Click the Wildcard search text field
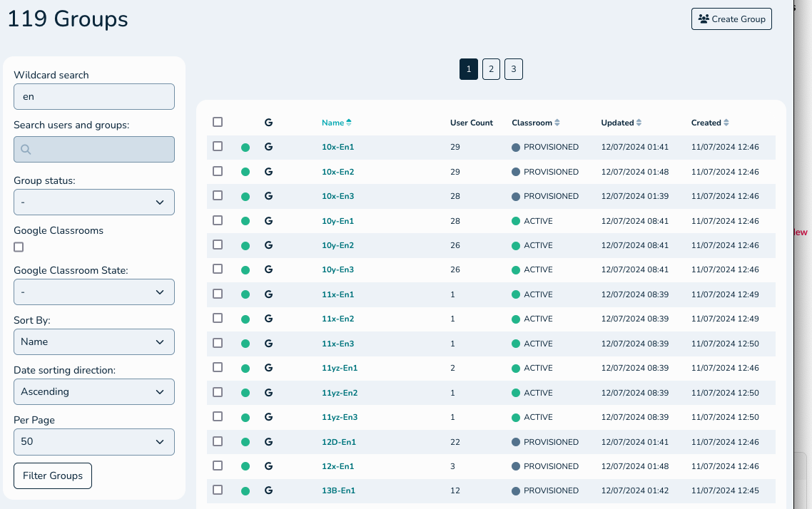The height and width of the screenshot is (509, 812). coord(94,97)
